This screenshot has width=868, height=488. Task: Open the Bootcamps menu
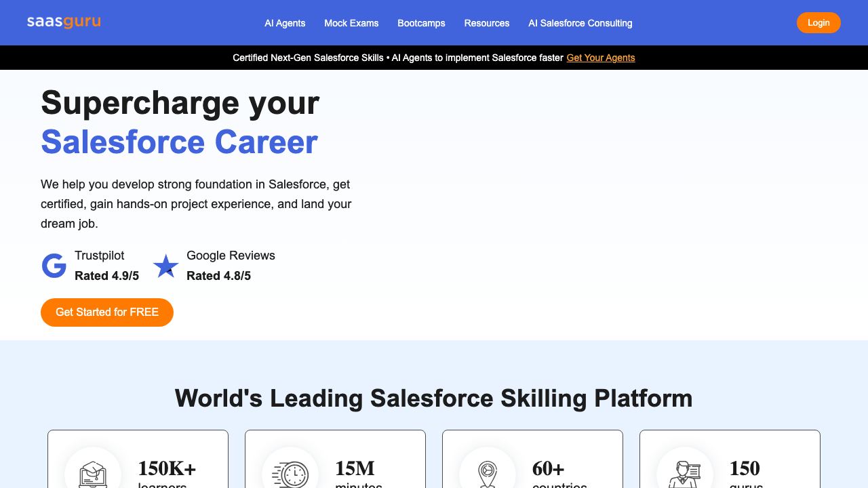[421, 23]
